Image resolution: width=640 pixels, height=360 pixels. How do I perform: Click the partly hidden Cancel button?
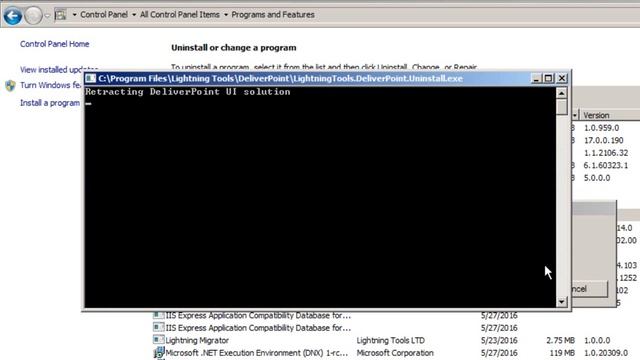(x=589, y=289)
